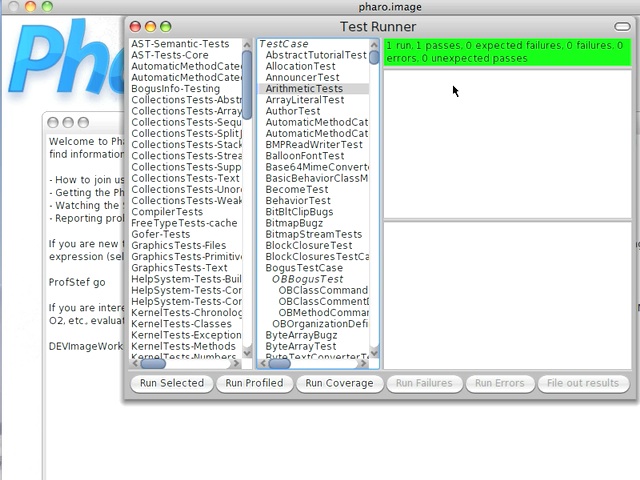Image resolution: width=640 pixels, height=480 pixels.
Task: Select CollectionsTests-Text package
Action: [x=185, y=178]
